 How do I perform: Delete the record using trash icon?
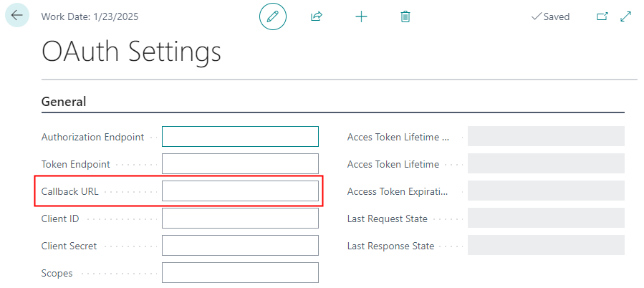click(x=405, y=16)
